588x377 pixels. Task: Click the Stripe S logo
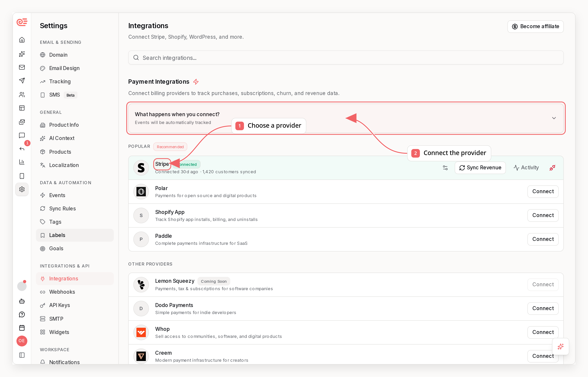click(x=141, y=168)
